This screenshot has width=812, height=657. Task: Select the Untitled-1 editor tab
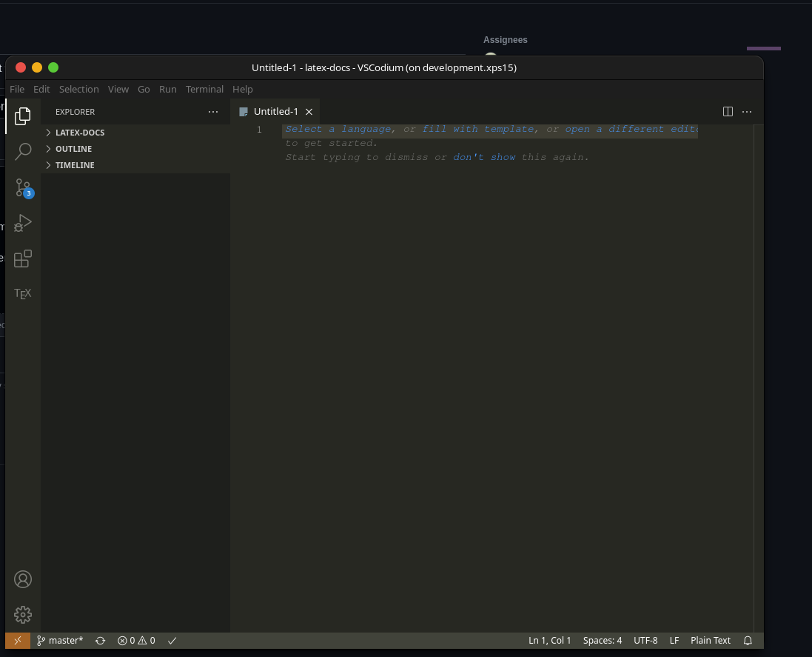(275, 111)
